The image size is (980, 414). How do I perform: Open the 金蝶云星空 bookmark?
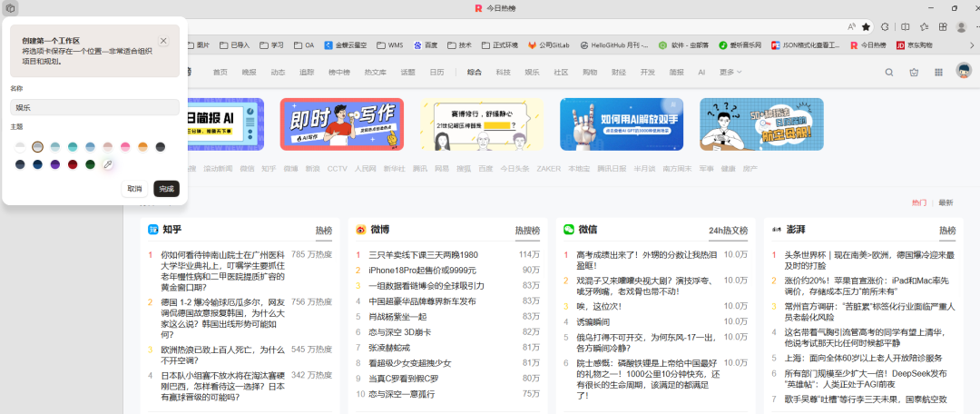pyautogui.click(x=346, y=45)
